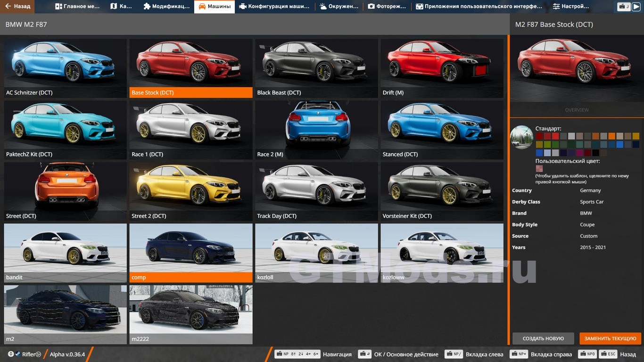
Task: Select the AC Schnitzer (DCT) configuration
Action: pyautogui.click(x=65, y=68)
